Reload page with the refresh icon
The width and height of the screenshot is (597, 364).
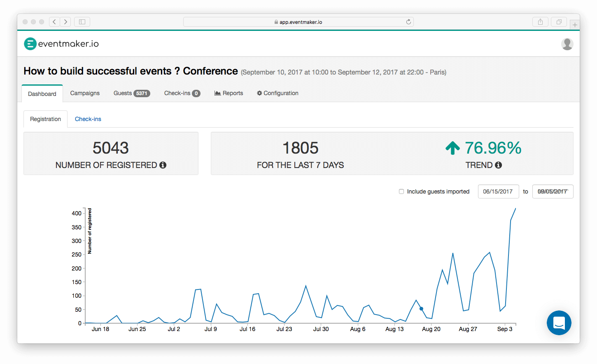click(x=408, y=22)
